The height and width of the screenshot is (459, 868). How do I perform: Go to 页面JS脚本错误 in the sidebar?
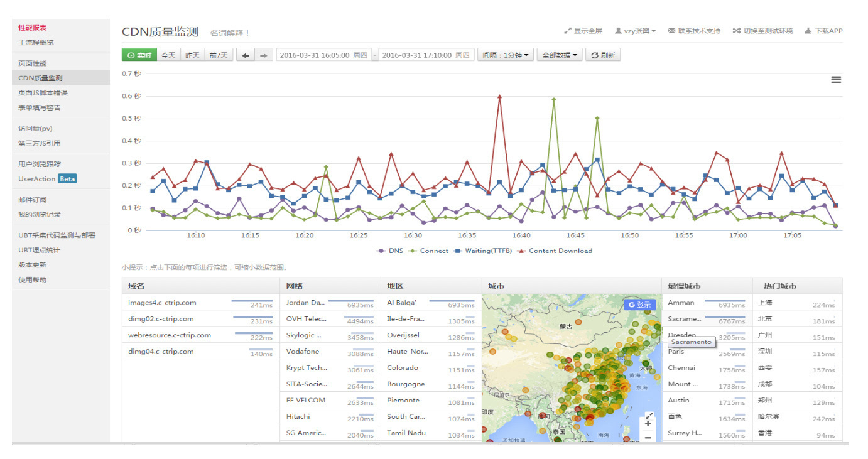43,93
